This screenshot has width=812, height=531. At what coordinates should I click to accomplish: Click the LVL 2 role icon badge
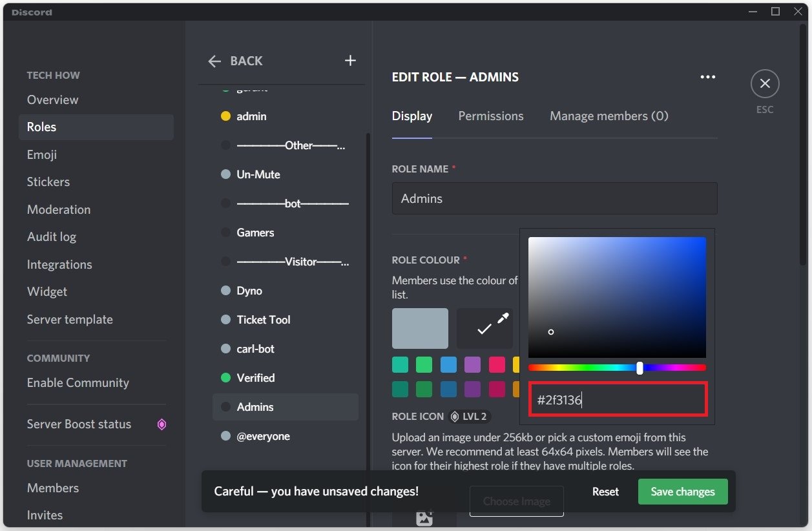click(470, 416)
